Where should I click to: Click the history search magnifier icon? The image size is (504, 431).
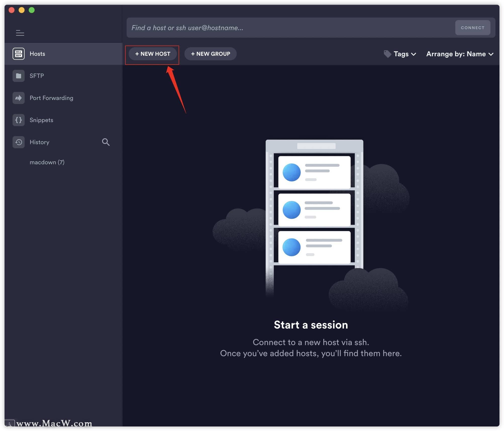click(106, 142)
